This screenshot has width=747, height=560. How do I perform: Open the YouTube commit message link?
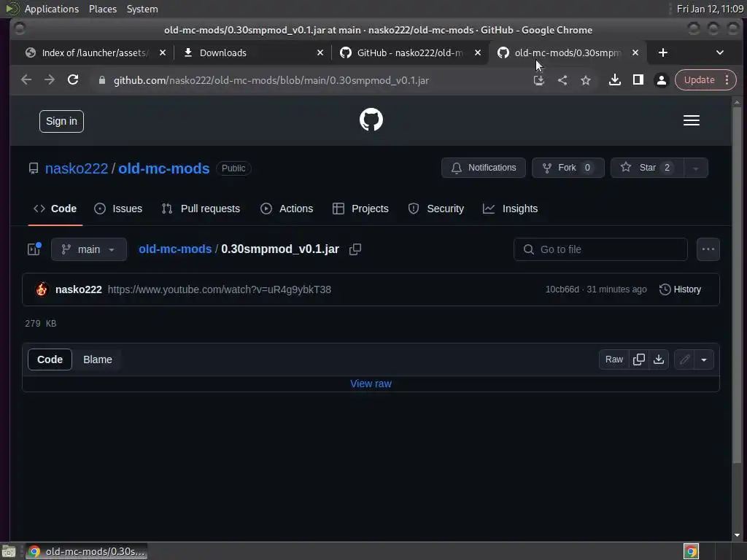pos(219,289)
